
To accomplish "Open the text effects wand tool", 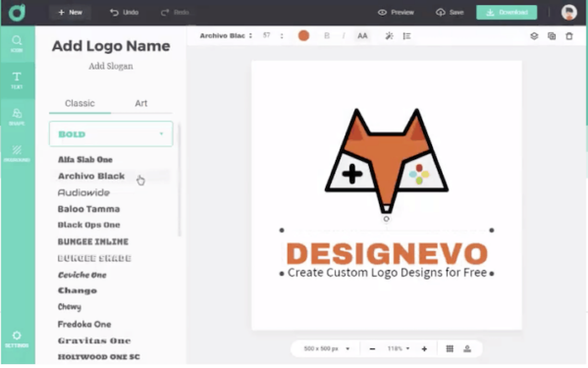I will [x=390, y=35].
